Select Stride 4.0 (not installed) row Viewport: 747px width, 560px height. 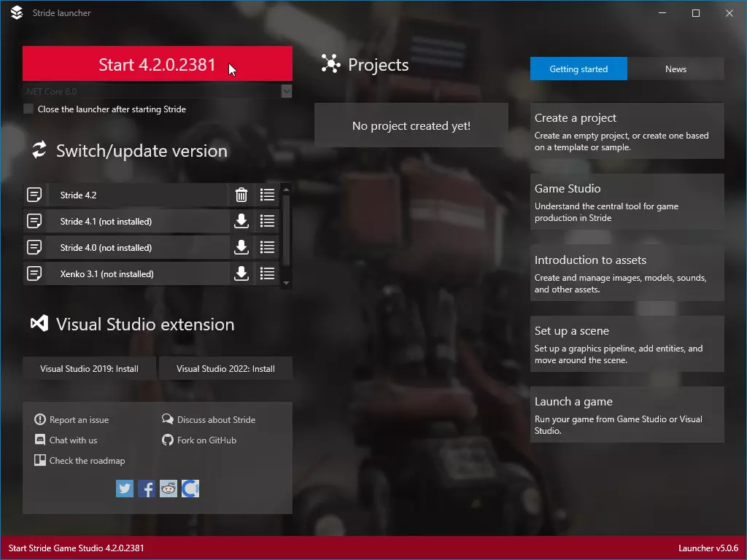pyautogui.click(x=137, y=247)
